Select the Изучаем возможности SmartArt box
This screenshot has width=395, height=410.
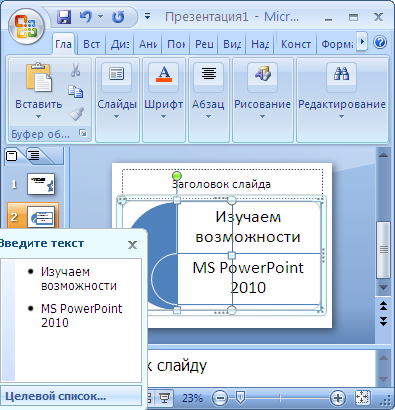click(x=248, y=227)
